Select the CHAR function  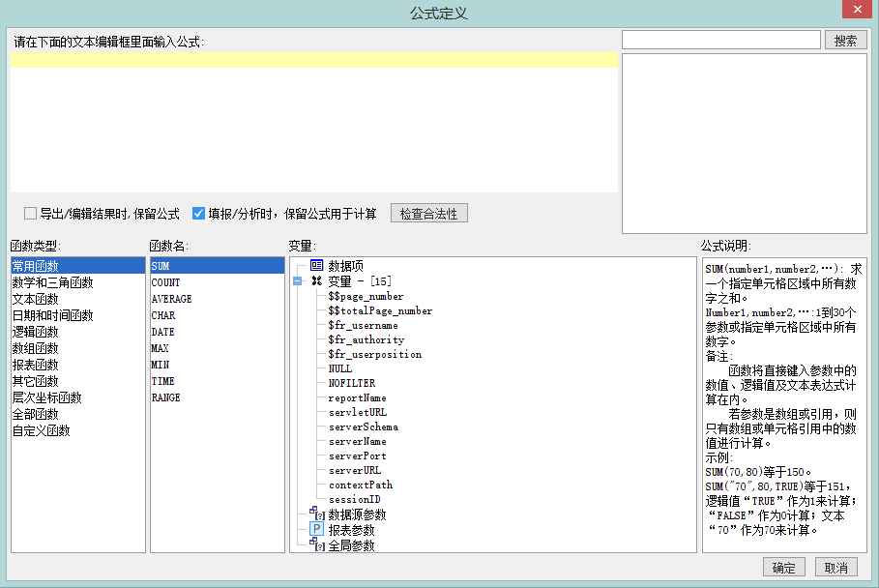[x=218, y=315]
